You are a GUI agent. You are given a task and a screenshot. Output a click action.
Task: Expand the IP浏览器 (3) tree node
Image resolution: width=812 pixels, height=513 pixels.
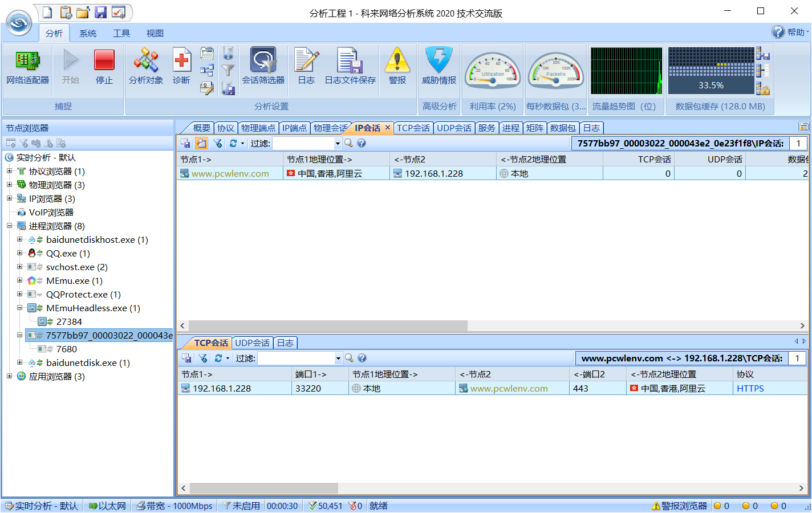tap(9, 198)
